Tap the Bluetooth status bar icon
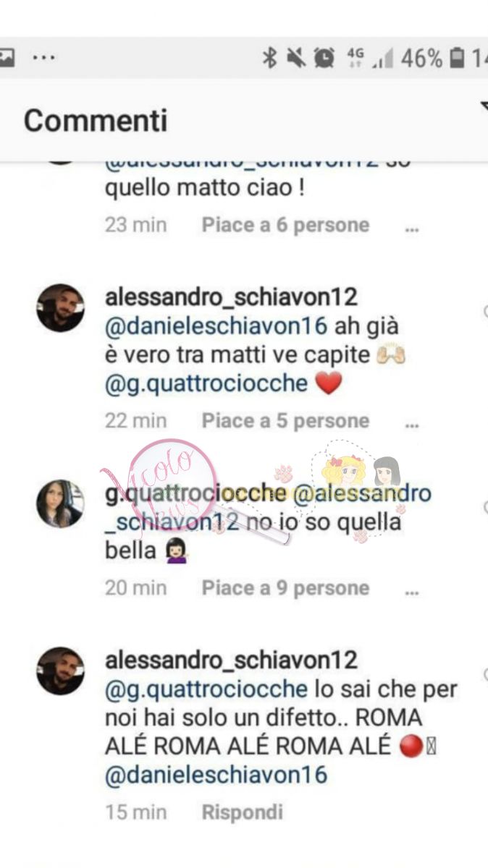488x868 pixels. coord(269,59)
